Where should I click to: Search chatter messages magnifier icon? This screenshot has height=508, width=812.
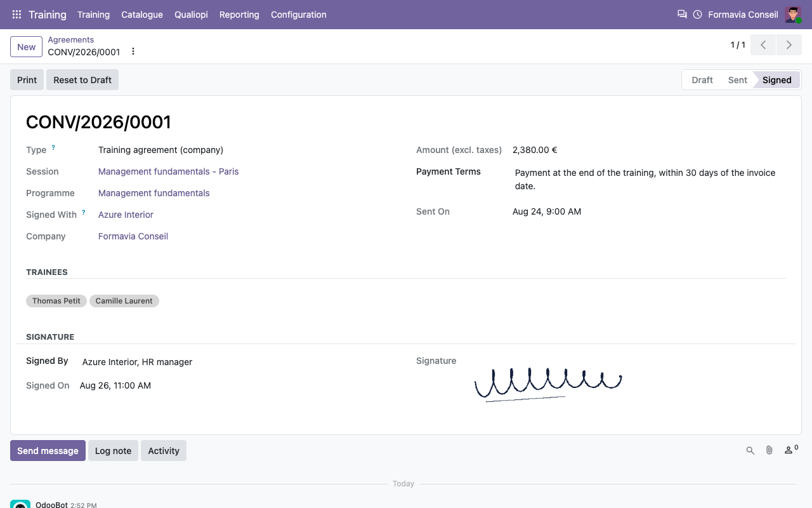point(750,450)
